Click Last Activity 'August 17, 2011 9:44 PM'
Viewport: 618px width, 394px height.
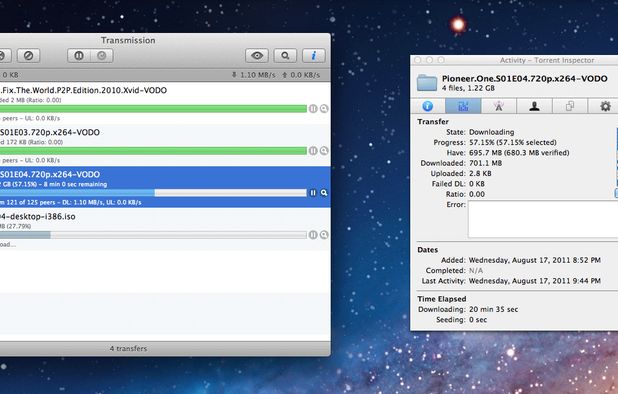click(534, 281)
